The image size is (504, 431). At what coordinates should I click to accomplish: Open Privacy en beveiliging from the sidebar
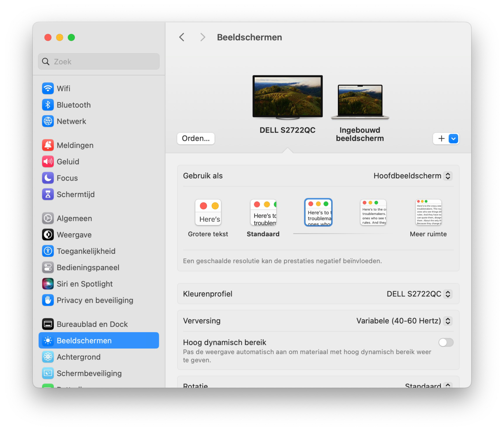pos(95,300)
